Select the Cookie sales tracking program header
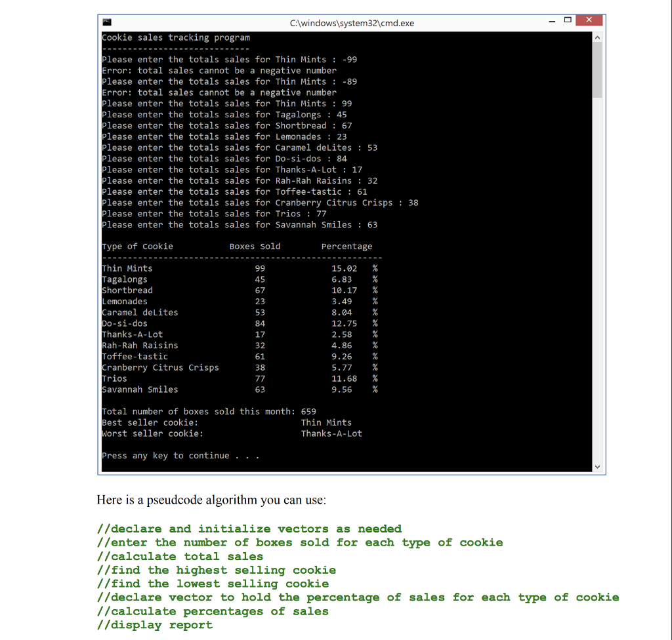The height and width of the screenshot is (640, 672). 174,37
